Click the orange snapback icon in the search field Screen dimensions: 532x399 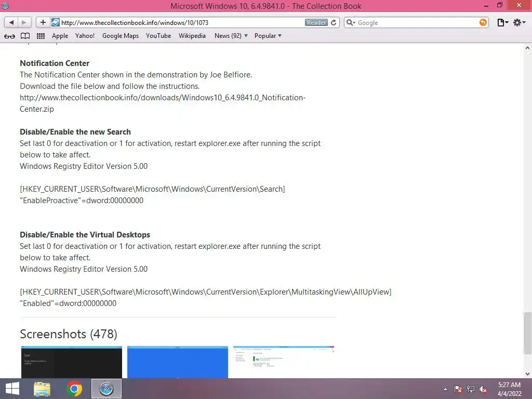[483, 22]
